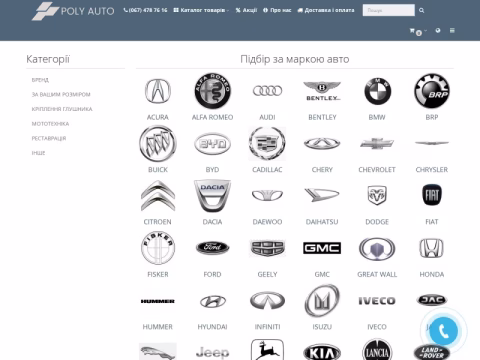The height and width of the screenshot is (360, 480).
Task: Expand the Каталог товарів dropdown
Action: (201, 10)
